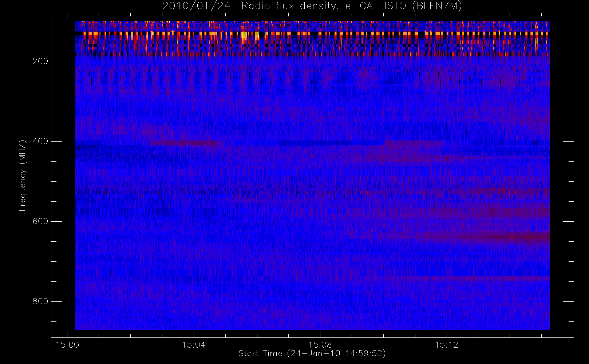Click the '15:08' time tick label

[320, 345]
